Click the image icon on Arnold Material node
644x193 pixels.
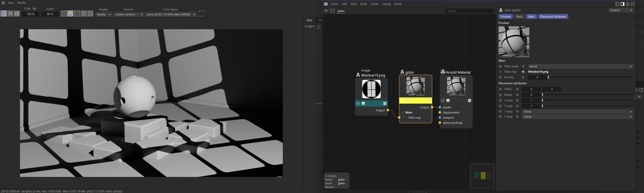coord(448,101)
